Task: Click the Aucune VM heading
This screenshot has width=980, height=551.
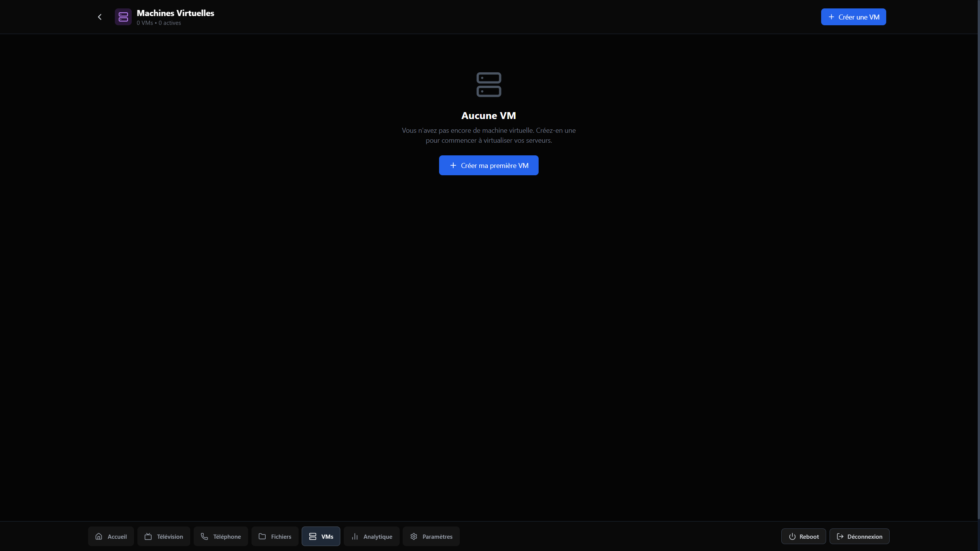Action: tap(488, 116)
